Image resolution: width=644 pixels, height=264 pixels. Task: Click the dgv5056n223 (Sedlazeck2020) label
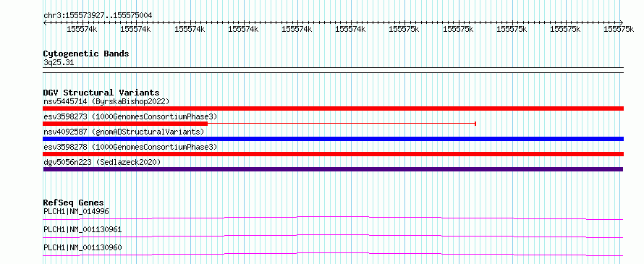pos(102,162)
